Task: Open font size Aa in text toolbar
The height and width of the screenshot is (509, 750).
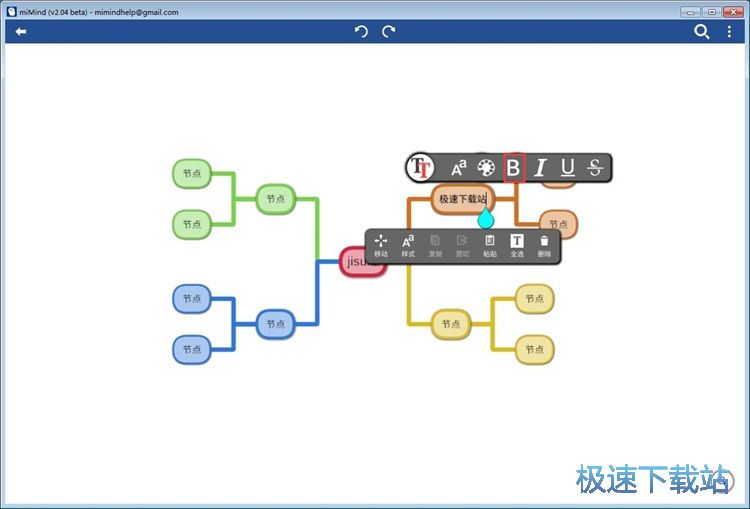Action: 458,168
